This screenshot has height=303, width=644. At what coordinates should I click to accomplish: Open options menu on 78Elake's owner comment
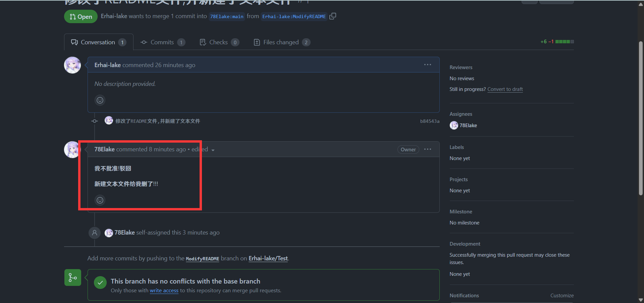[427, 149]
